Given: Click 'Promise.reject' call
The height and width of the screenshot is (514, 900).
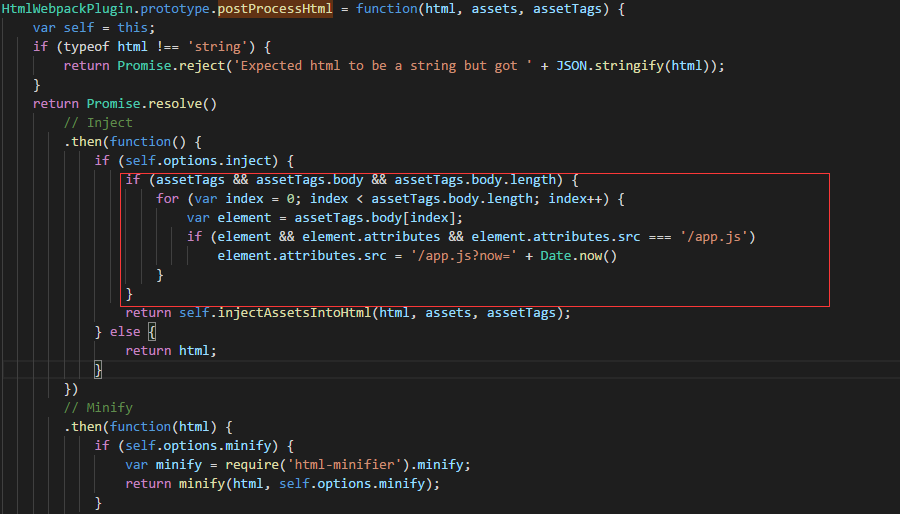Looking at the screenshot, I should (171, 65).
